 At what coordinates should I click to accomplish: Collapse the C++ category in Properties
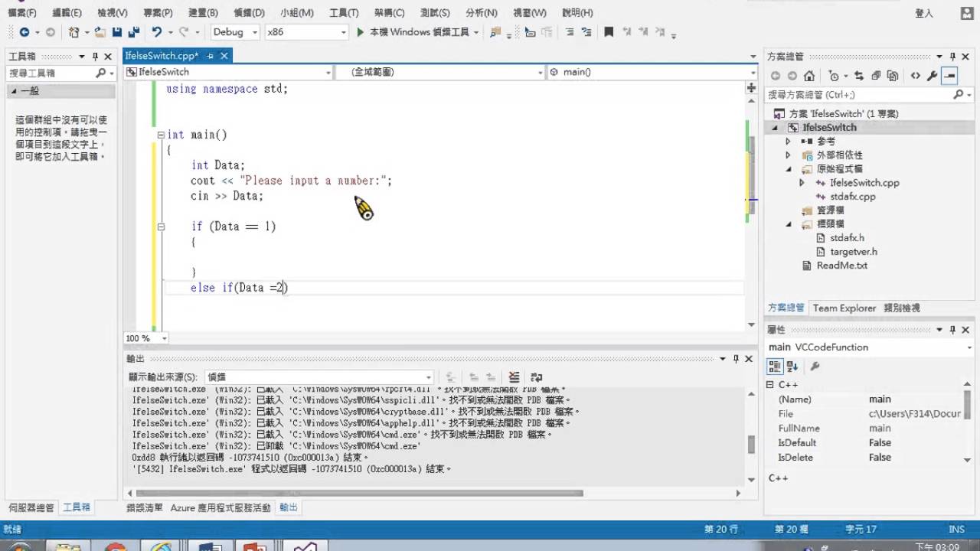click(x=771, y=385)
